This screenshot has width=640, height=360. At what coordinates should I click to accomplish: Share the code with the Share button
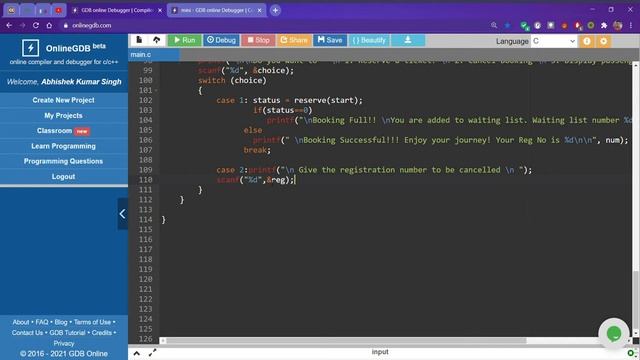[294, 40]
